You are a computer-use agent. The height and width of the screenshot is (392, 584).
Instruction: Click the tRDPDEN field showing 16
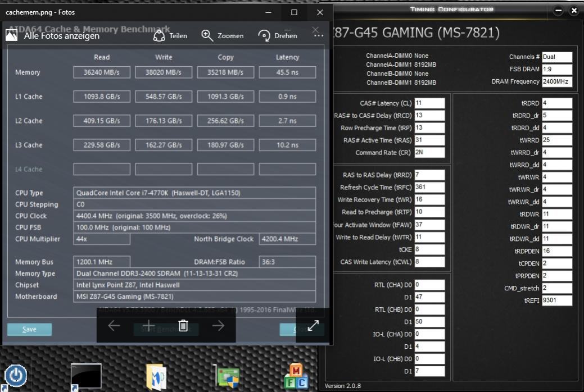[x=557, y=251]
